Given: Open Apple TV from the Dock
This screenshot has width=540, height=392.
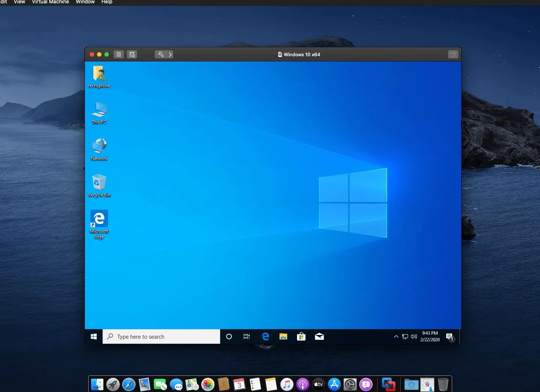Looking at the screenshot, I should click(318, 385).
